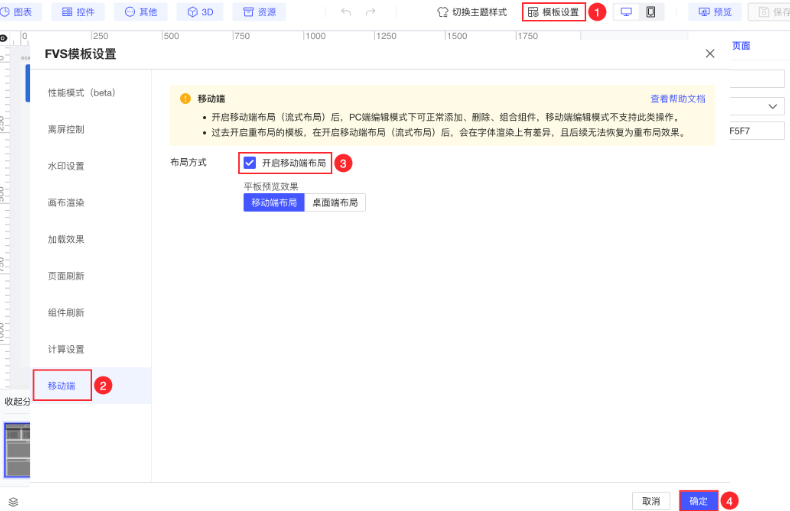Click the layers icon at bottom left
The height and width of the screenshot is (511, 790).
13,501
